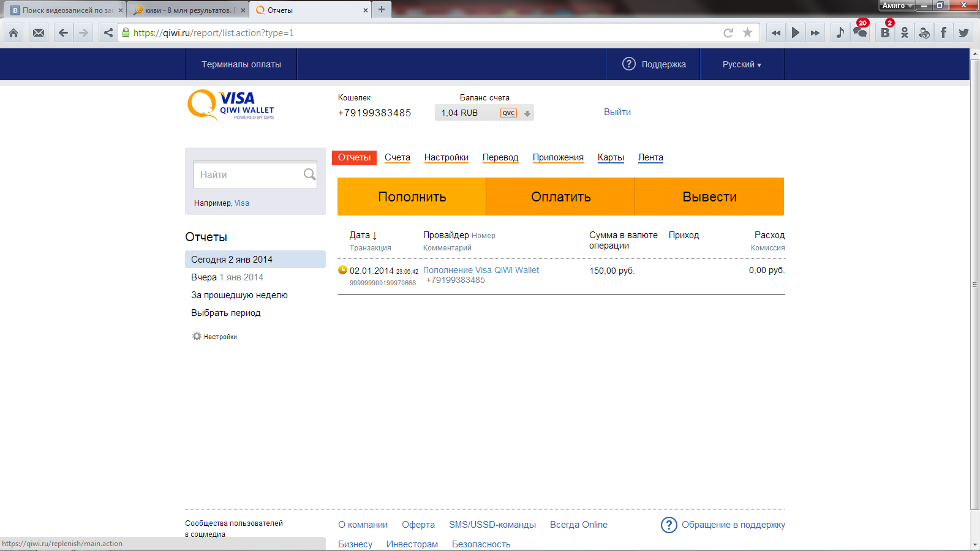980x551 pixels.
Task: Open the Карты navigation tab
Action: point(611,157)
